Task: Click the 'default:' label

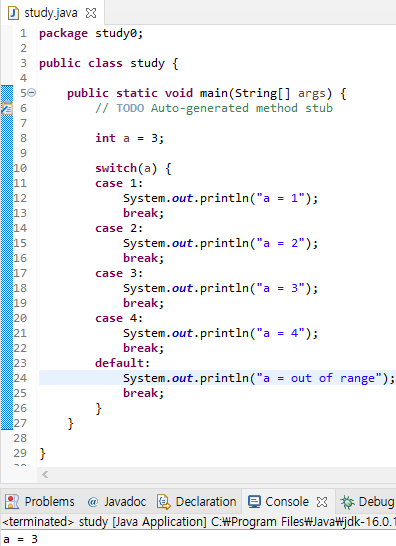Action: pyautogui.click(x=123, y=363)
